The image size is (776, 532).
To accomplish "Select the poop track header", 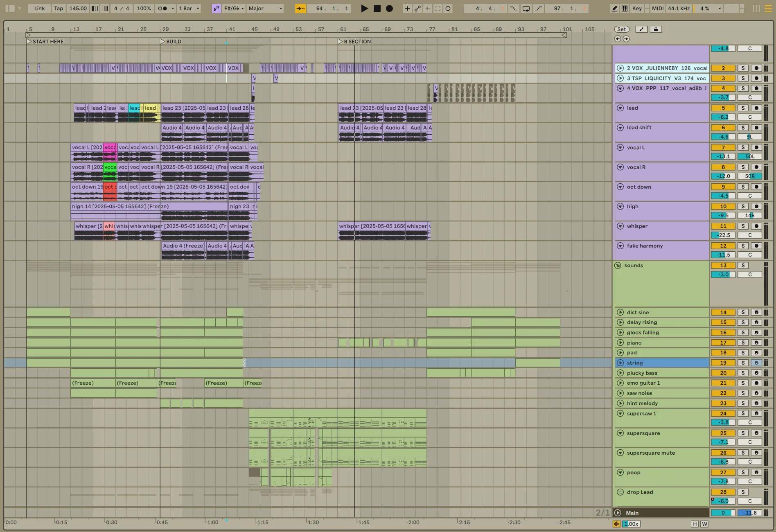I will pyautogui.click(x=662, y=477).
